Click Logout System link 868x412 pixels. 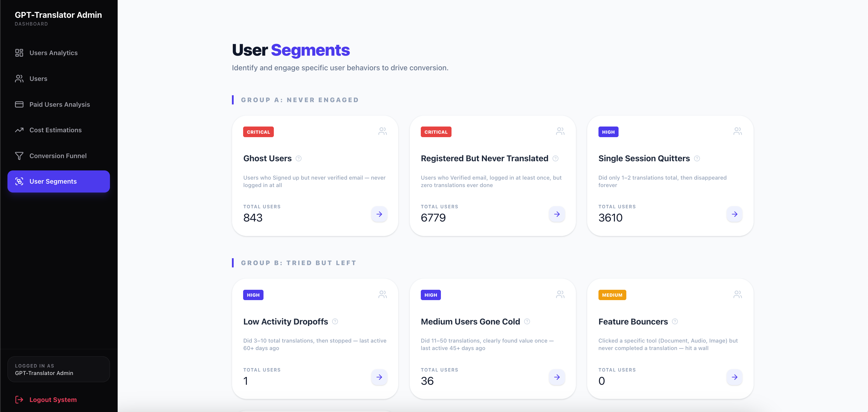53,400
